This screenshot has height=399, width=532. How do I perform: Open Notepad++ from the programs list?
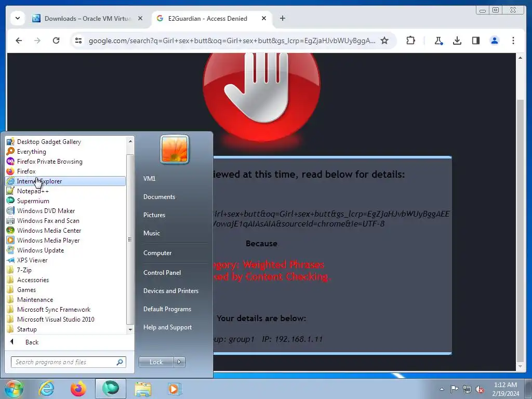(x=65, y=191)
